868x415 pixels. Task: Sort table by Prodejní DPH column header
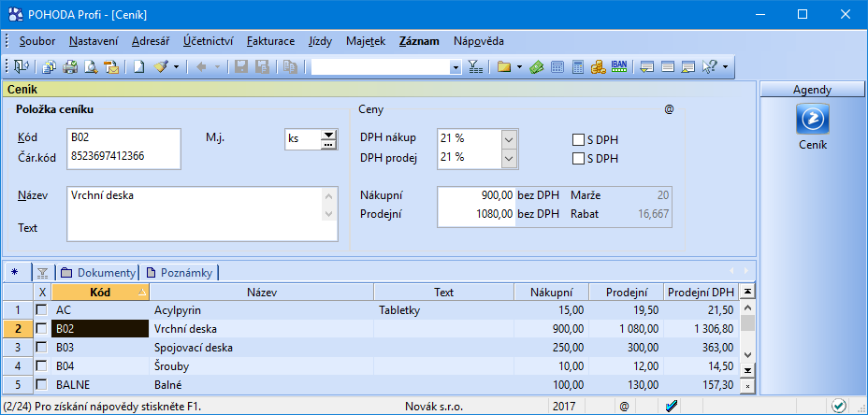coord(701,293)
